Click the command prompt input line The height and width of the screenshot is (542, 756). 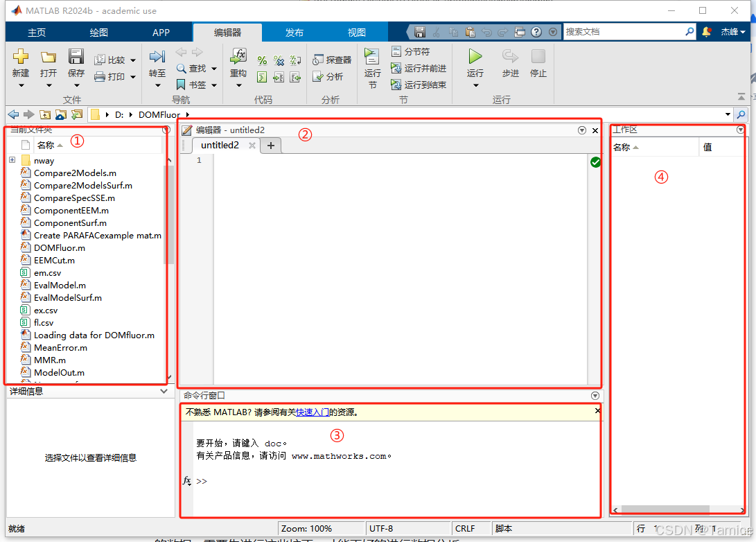click(397, 481)
